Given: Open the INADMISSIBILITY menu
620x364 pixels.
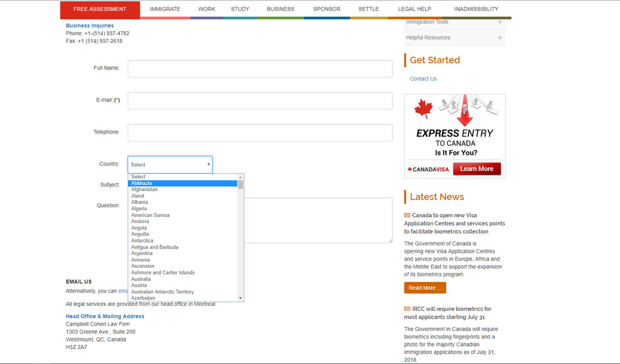Looking at the screenshot, I should (x=476, y=9).
